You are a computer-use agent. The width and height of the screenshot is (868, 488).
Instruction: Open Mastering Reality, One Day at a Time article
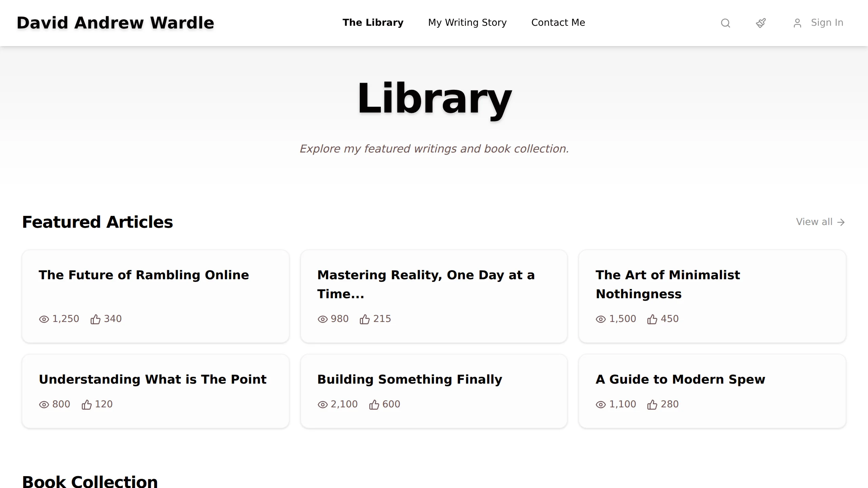click(x=426, y=284)
